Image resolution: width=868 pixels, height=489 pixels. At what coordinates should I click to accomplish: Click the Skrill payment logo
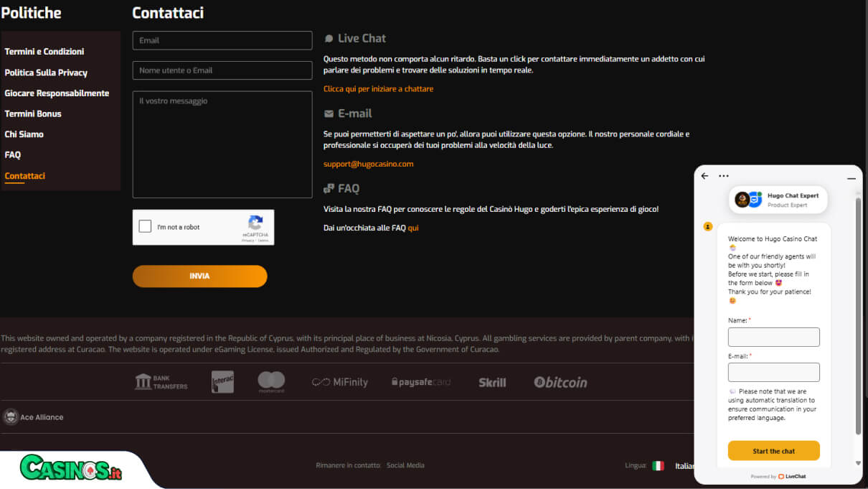click(492, 383)
